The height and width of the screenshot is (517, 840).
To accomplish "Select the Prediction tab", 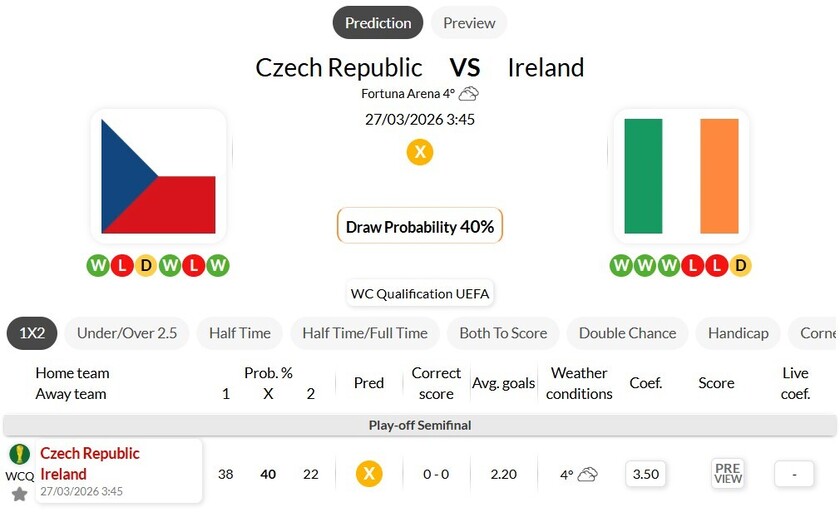I will (x=378, y=23).
